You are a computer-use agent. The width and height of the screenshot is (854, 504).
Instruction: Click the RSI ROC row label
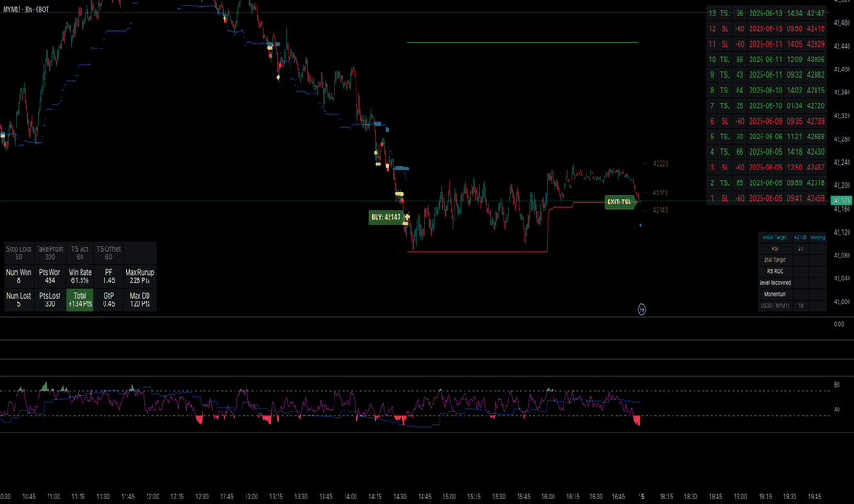point(774,271)
